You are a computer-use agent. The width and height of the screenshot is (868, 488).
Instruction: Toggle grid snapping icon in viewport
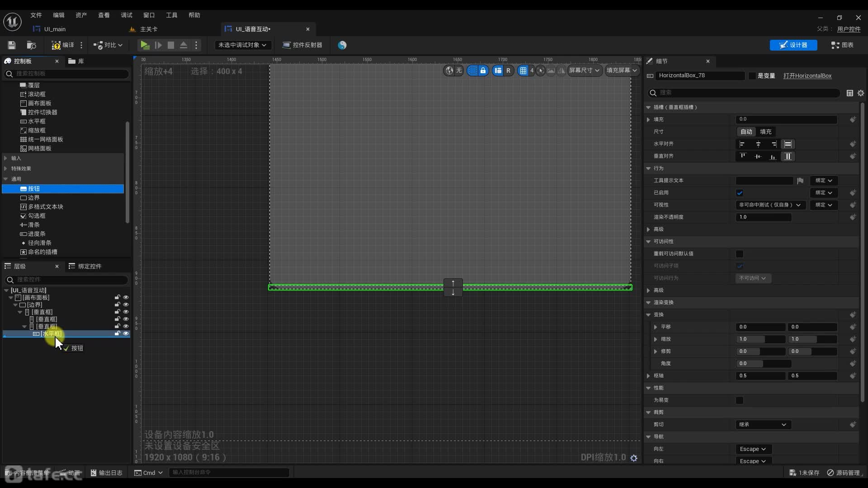click(523, 70)
